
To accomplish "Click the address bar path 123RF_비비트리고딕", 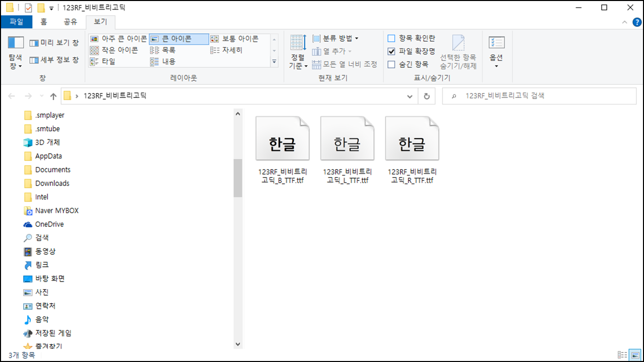I will coord(115,96).
